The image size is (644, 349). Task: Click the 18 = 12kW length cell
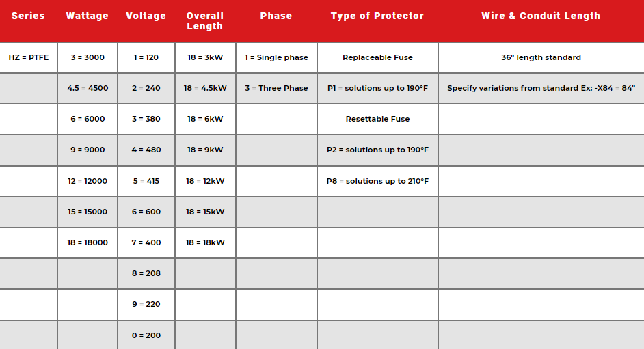(205, 181)
